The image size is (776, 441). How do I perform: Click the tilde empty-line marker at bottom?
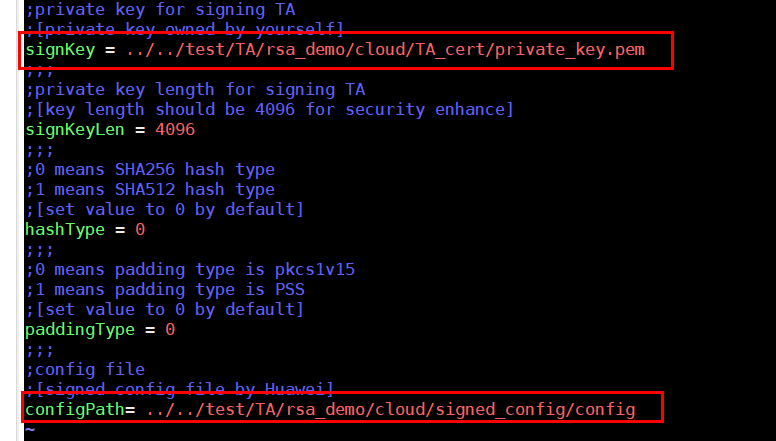coord(30,430)
